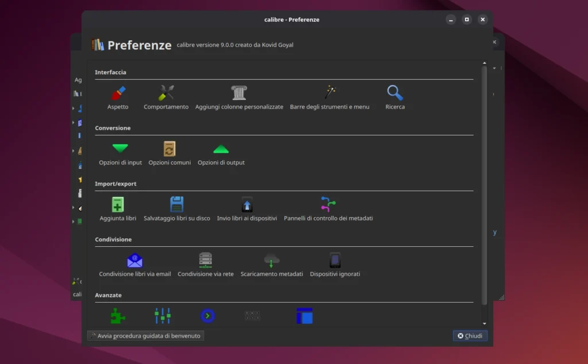Screen dimensions: 588x364
Task: Click the Chiudi button
Action: click(470, 336)
